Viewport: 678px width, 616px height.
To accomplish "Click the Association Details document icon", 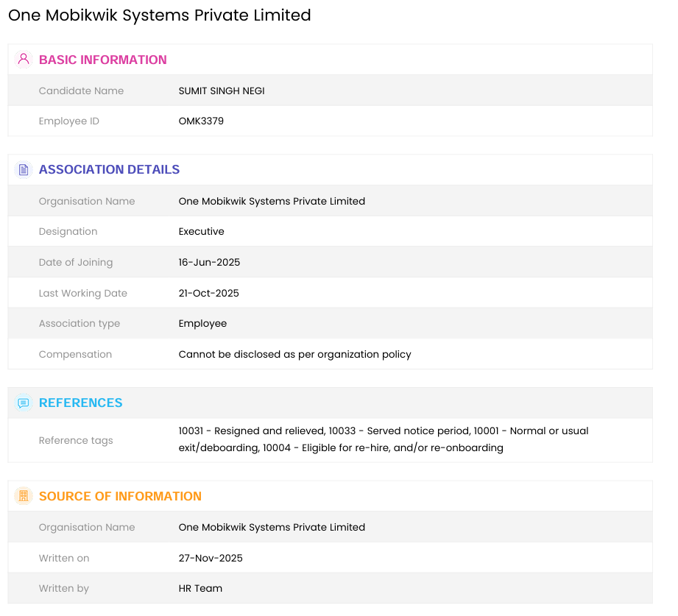I will tap(24, 170).
